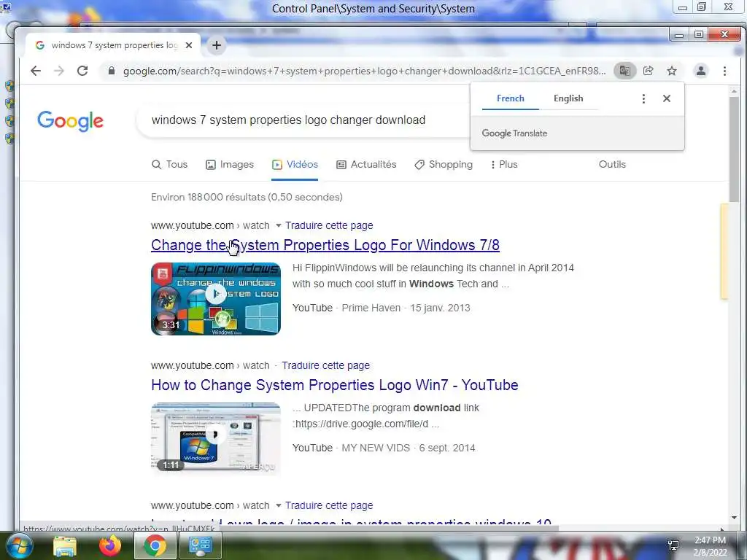Image resolution: width=747 pixels, height=560 pixels.
Task: Open the Windows Start orb
Action: [18, 545]
